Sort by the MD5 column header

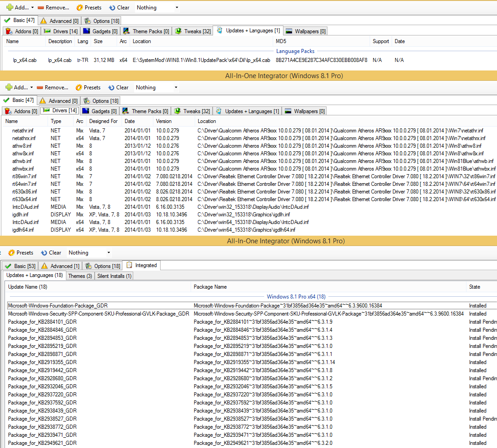tap(280, 41)
